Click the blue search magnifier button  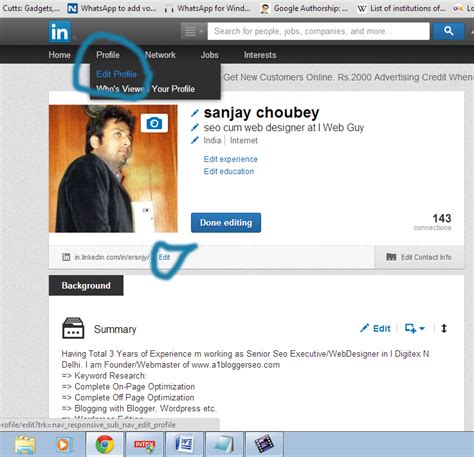coord(448,31)
